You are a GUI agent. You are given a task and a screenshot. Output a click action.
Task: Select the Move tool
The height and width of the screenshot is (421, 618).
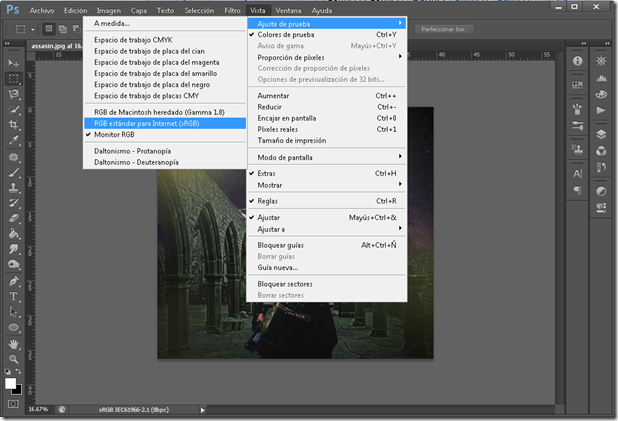14,63
